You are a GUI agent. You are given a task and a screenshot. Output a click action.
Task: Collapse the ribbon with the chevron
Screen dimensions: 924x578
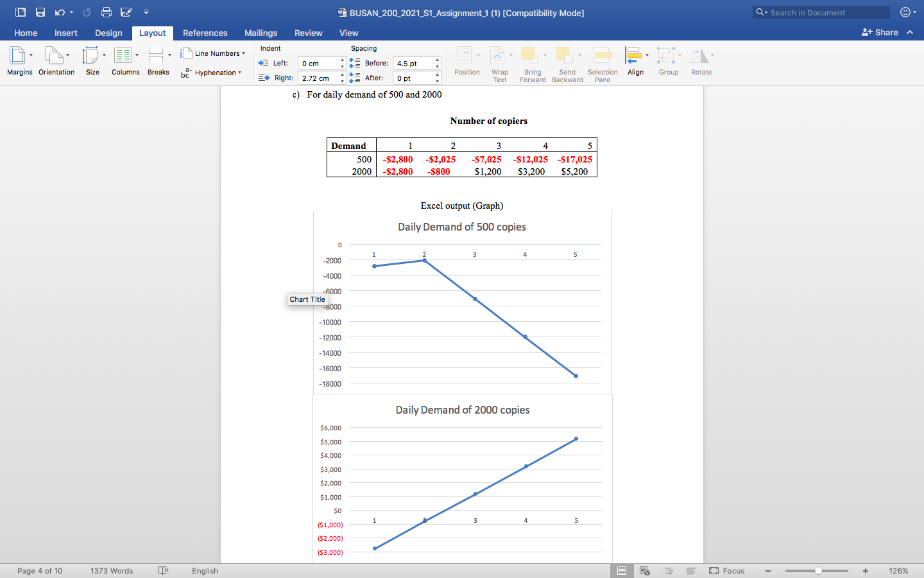[910, 32]
